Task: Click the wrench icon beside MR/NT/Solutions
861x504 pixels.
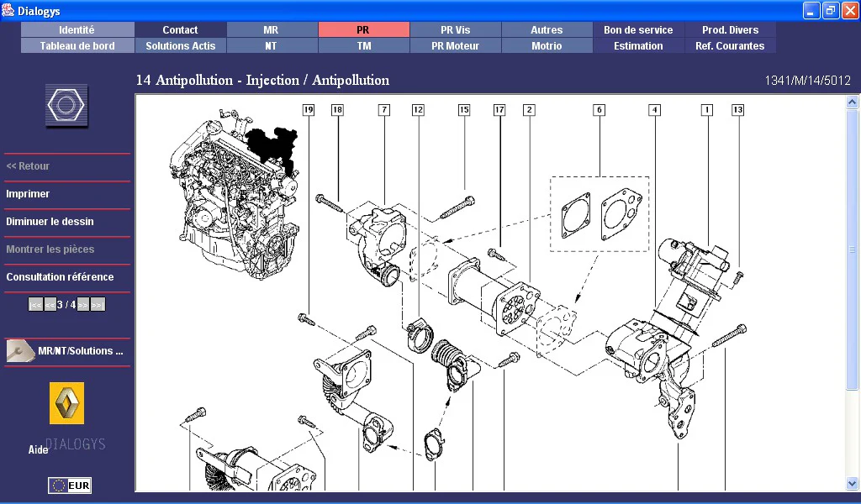Action: [20, 351]
